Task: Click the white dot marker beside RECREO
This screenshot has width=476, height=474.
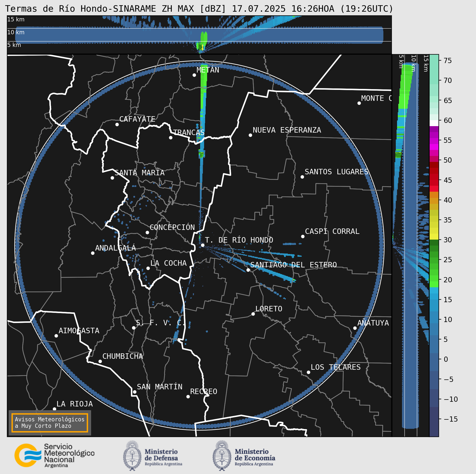Action: point(188,397)
